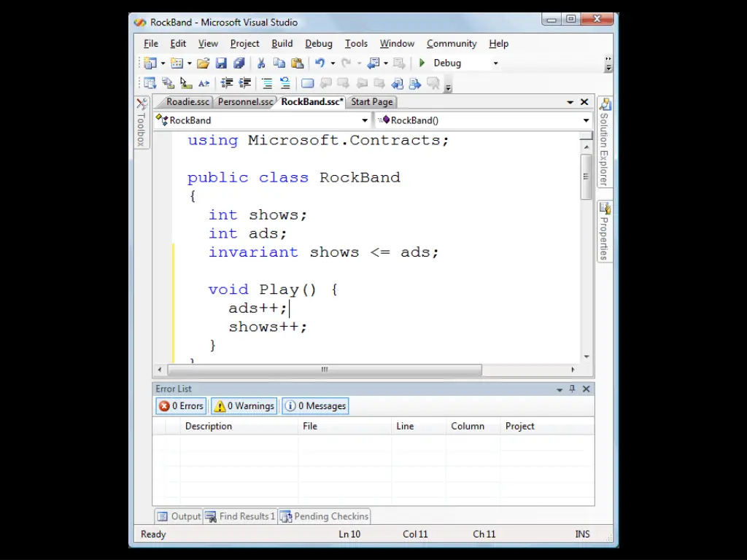Open the Properties side tab
Viewport: 747px width, 560px height.
click(605, 231)
